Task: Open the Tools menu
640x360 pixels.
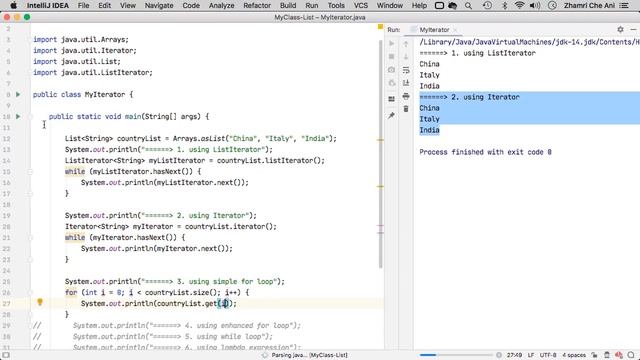Action: click(x=336, y=5)
